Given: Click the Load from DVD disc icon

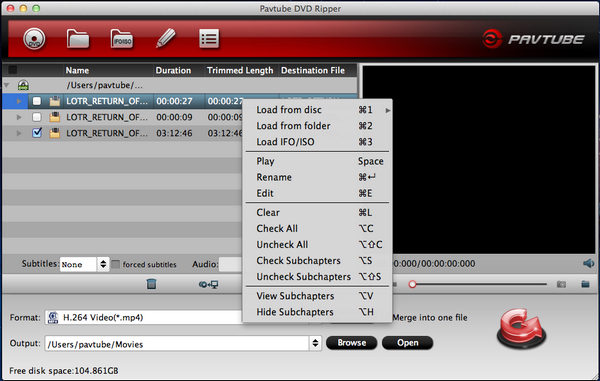Looking at the screenshot, I should (34, 39).
